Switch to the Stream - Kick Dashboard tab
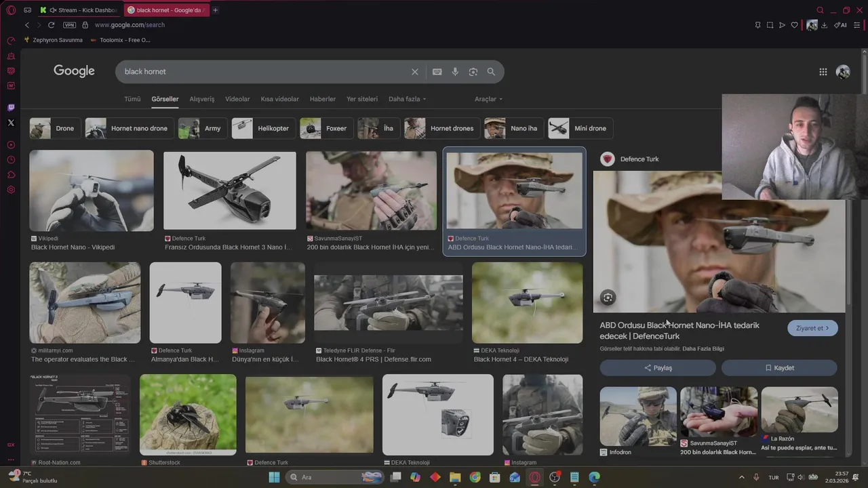The image size is (868, 488). pyautogui.click(x=78, y=10)
